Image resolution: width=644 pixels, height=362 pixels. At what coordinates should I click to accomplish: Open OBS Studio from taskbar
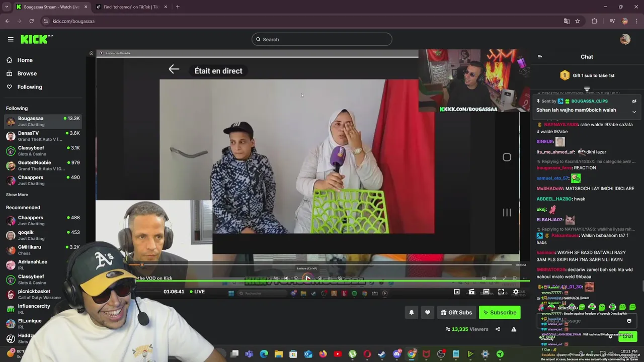tap(441, 354)
